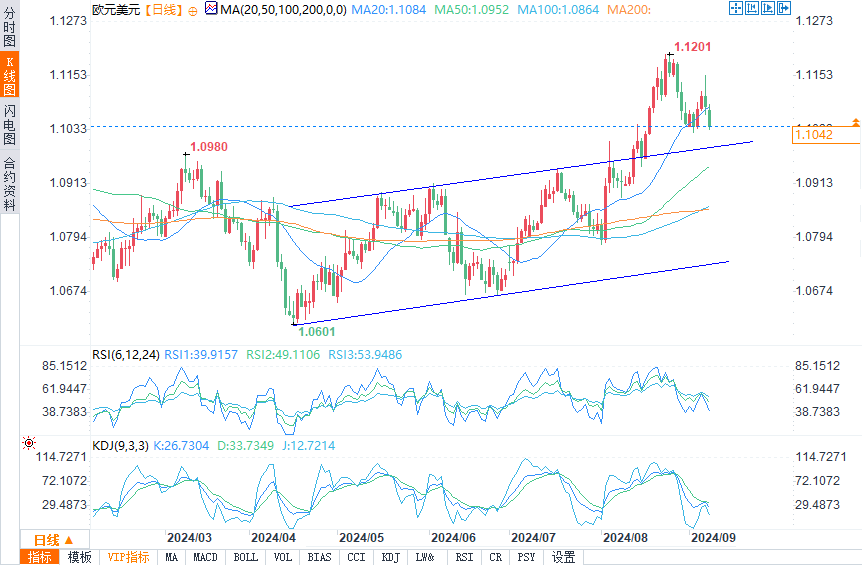Click the MA100:1.0864 value
This screenshot has height=565, width=862.
pos(558,9)
